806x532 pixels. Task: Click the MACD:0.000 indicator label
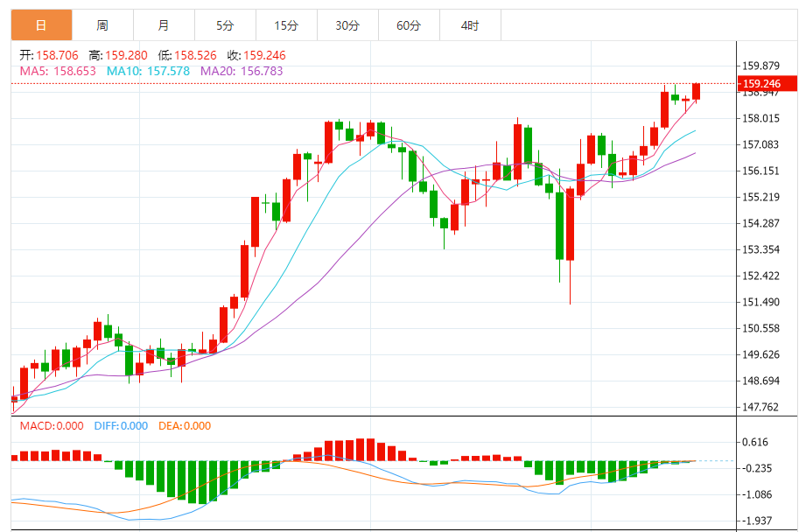pos(52,425)
